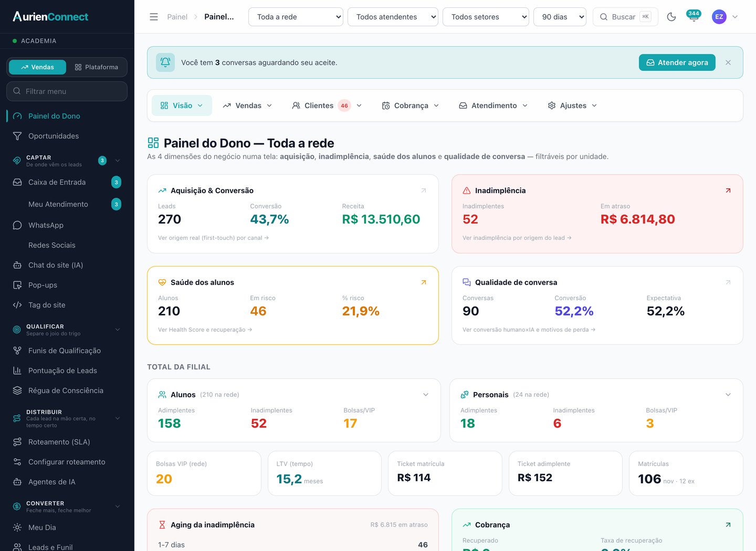
Task: Open Aquisição & Conversão arrow icon
Action: pos(424,190)
